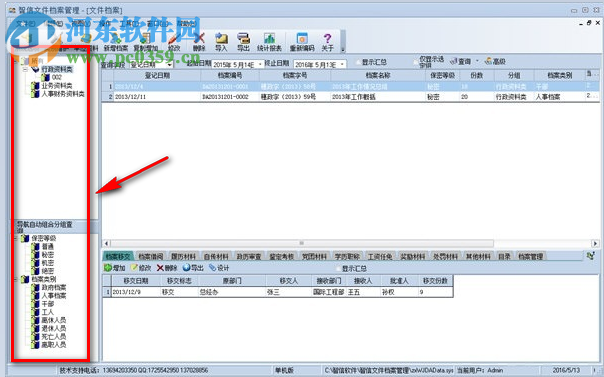The image size is (604, 377).
Task: Open the 起始日期 date picker dropdown
Action: [x=260, y=64]
